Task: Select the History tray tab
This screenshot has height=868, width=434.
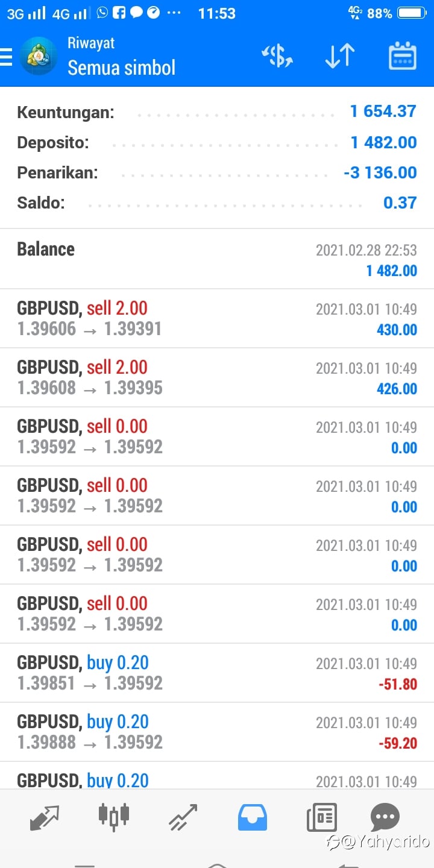Action: (253, 818)
